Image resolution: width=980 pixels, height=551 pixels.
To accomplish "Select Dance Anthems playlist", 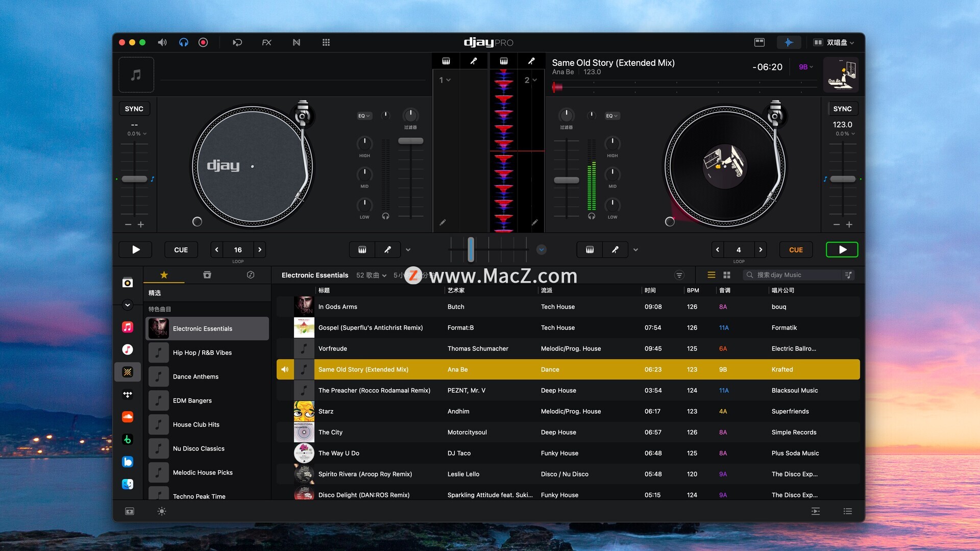I will coord(207,377).
